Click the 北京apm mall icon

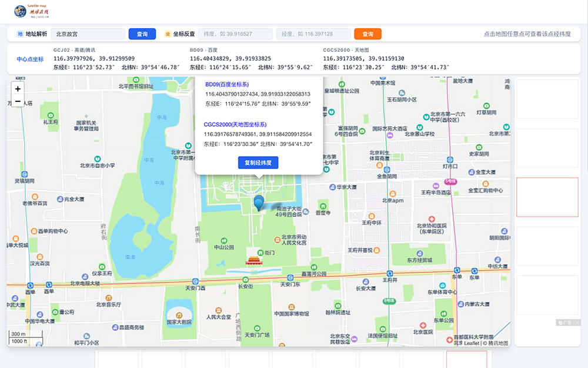393,194
